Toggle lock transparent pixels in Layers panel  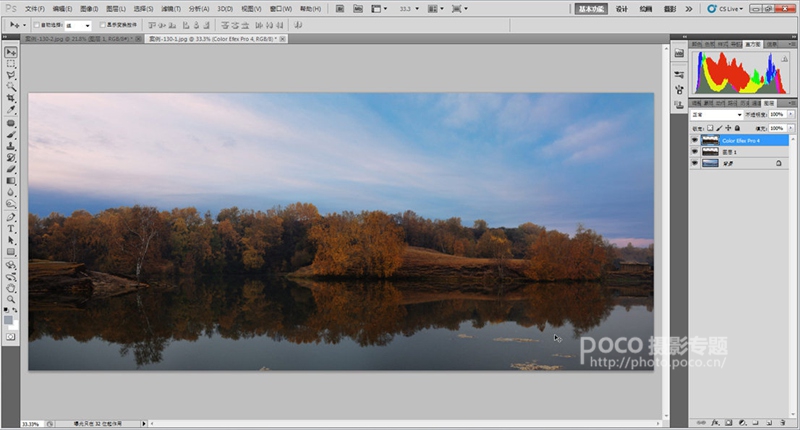click(x=710, y=128)
